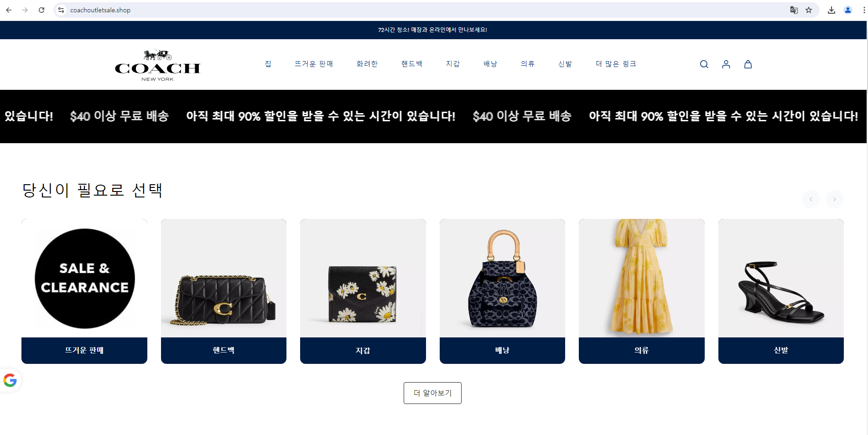This screenshot has width=868, height=435.
Task: Click the Google G floating badge
Action: (x=10, y=380)
